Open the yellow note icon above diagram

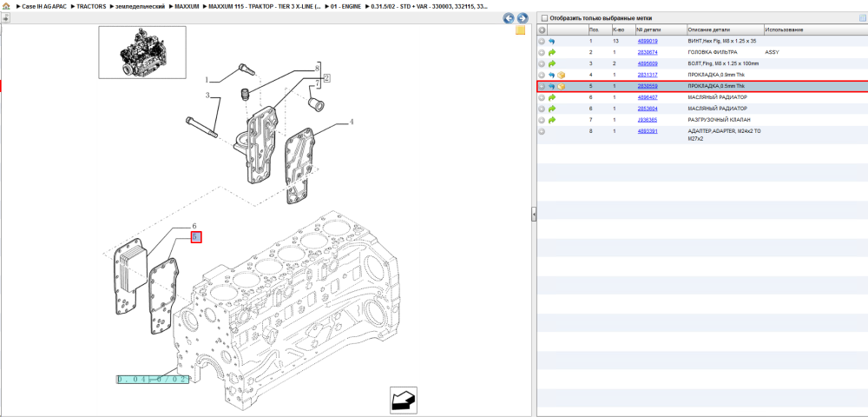520,31
